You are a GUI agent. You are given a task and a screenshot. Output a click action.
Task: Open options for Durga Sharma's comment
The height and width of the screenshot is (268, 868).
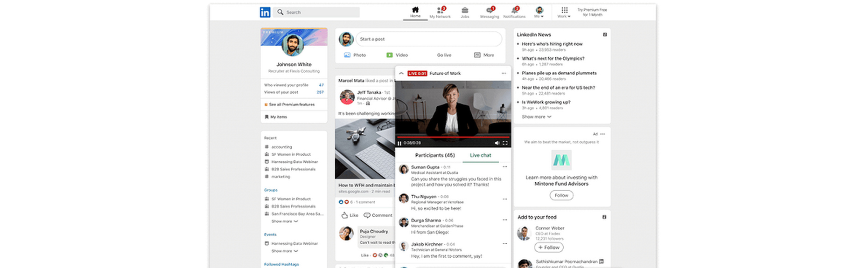click(x=505, y=220)
